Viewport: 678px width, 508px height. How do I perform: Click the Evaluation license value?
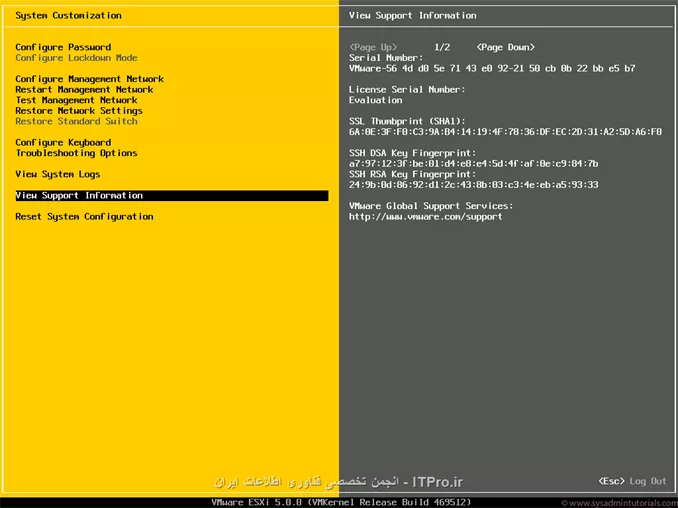(375, 100)
